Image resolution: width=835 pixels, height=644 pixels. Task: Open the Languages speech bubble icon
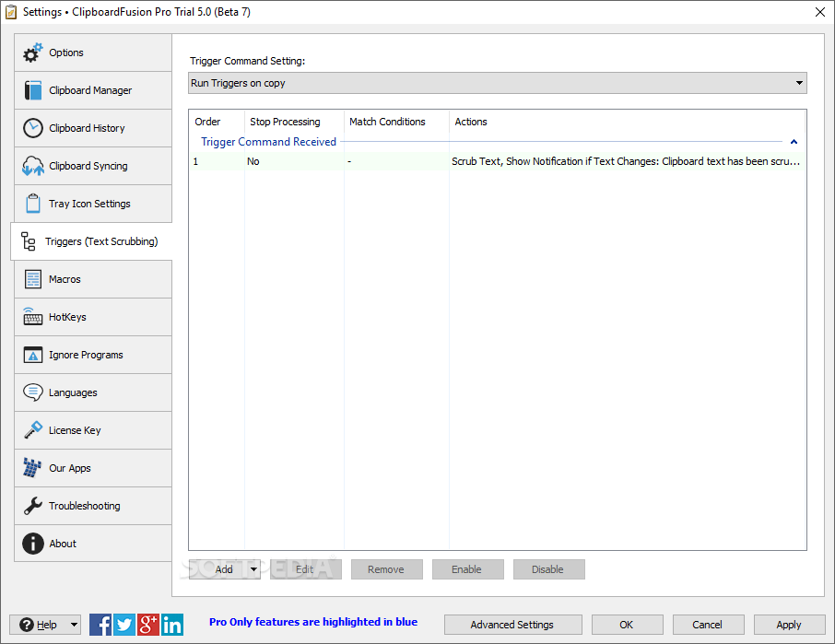tap(32, 392)
